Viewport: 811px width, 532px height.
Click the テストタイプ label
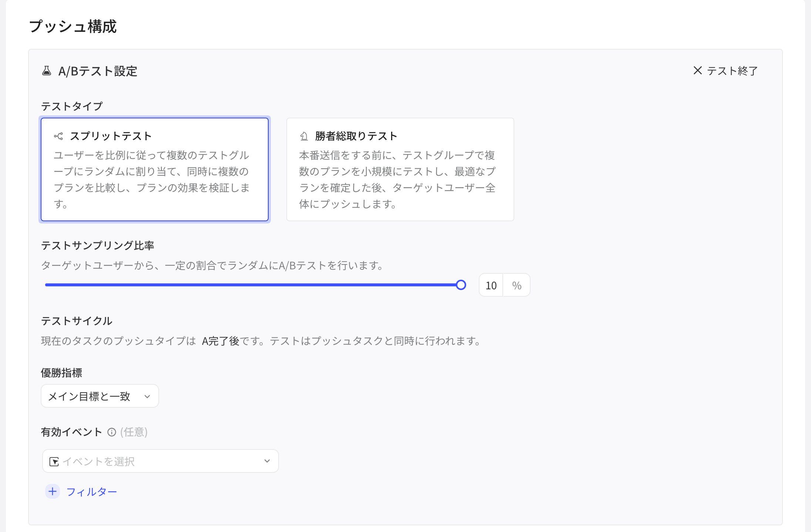pos(72,106)
